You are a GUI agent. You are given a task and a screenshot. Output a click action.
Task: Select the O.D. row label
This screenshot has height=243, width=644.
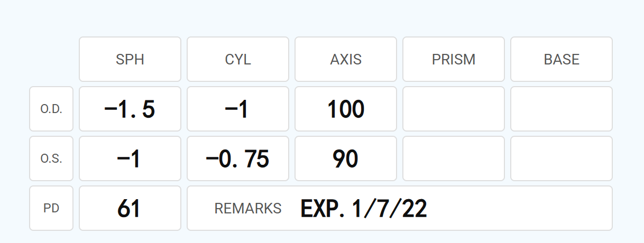(x=51, y=109)
